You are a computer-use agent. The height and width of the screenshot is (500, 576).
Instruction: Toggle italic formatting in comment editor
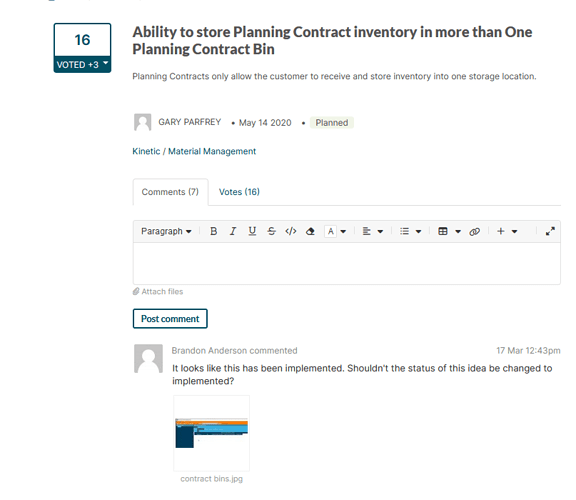coord(233,231)
